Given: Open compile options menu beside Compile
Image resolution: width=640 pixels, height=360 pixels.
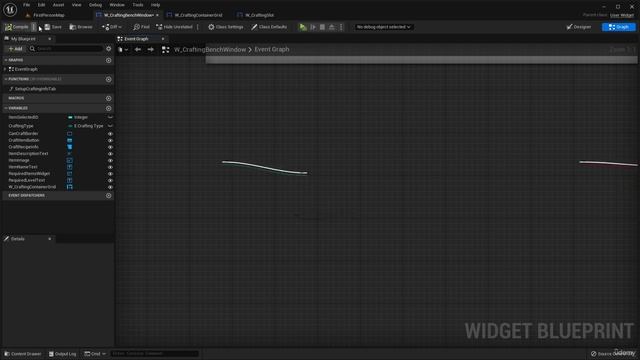Looking at the screenshot, I should (34, 27).
